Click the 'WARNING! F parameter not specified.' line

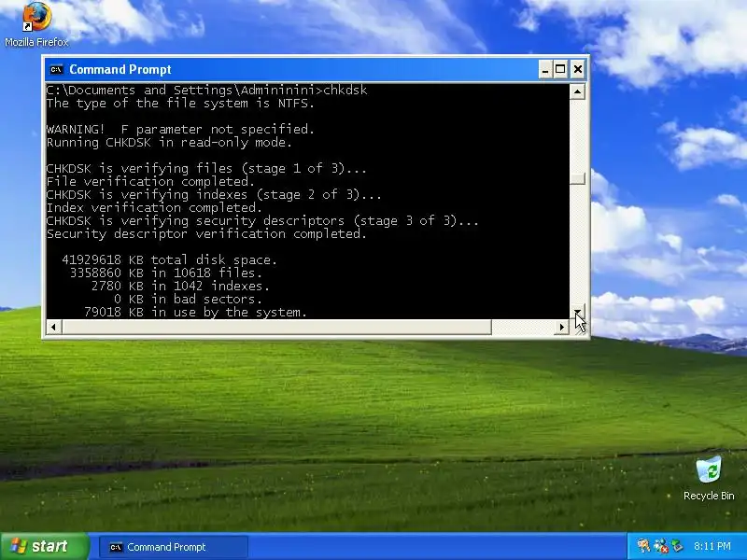(x=180, y=130)
